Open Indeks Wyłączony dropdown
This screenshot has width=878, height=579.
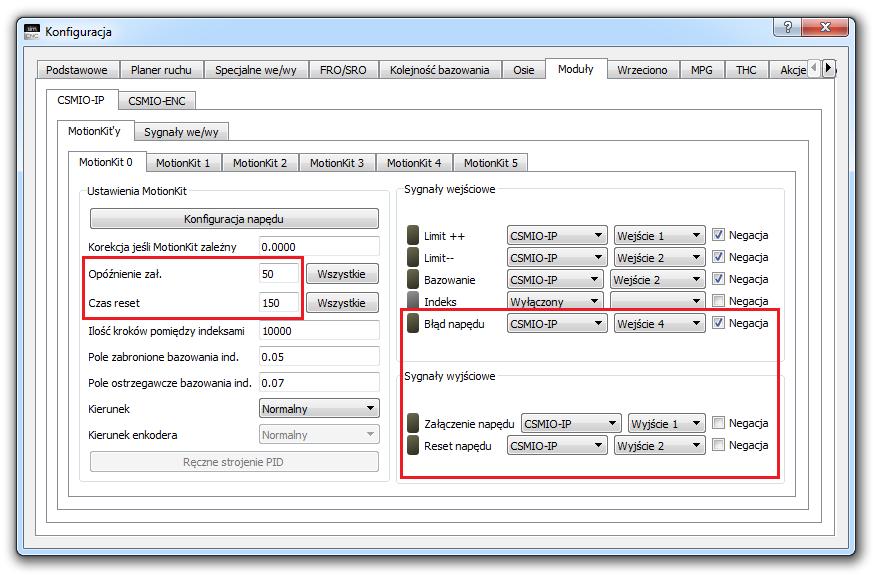coord(555,301)
